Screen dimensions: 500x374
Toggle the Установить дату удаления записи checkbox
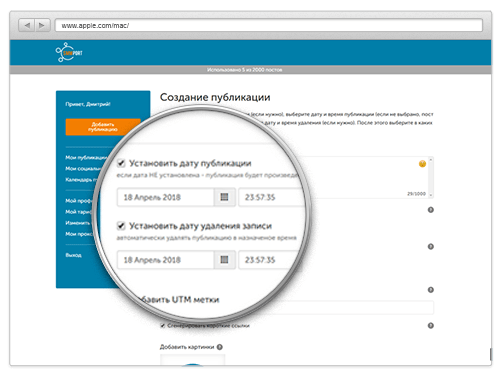pyautogui.click(x=121, y=226)
